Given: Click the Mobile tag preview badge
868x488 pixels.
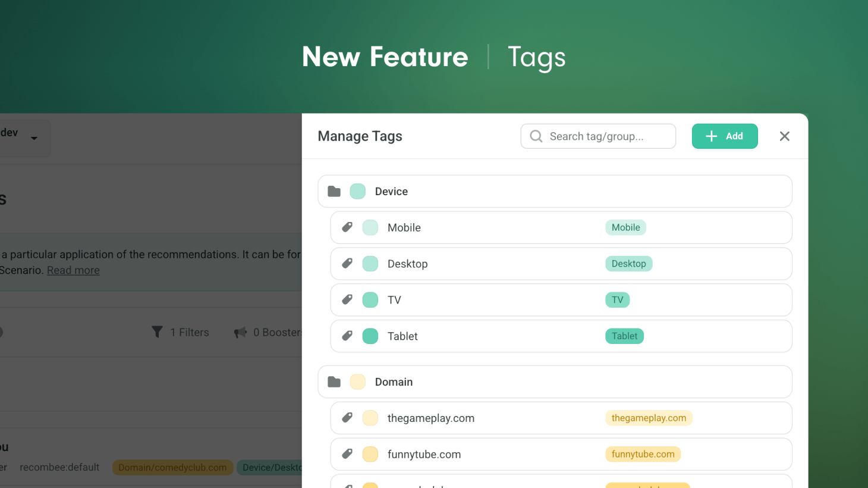Looking at the screenshot, I should 625,227.
